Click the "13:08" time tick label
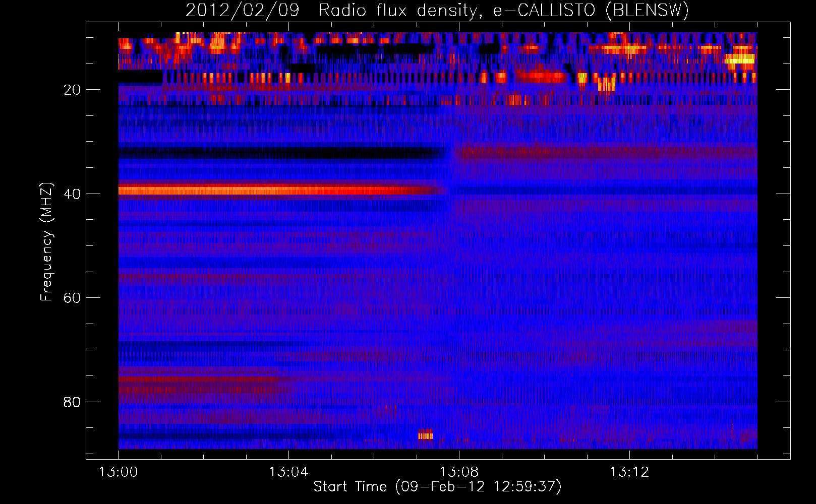This screenshot has width=816, height=504. (459, 472)
